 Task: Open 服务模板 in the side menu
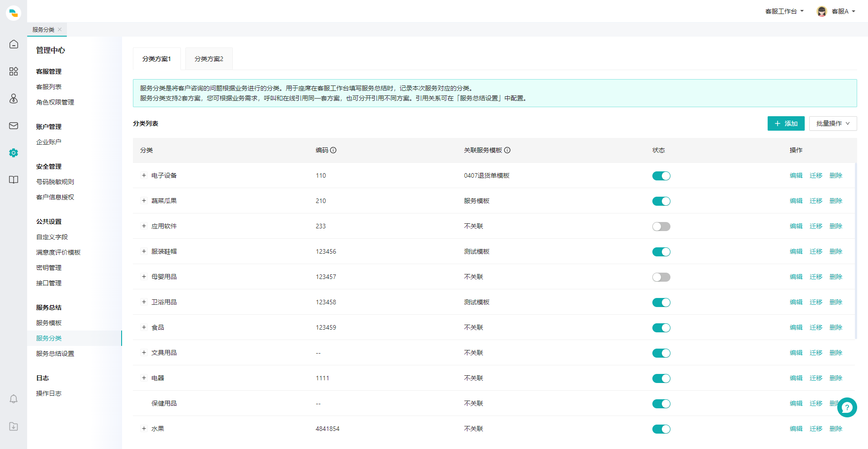pos(49,323)
